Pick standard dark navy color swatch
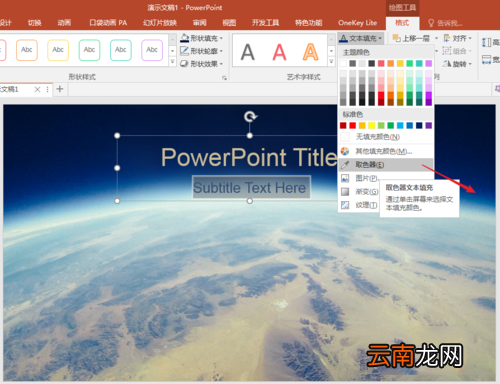Screen dimensions: 500x384 (x=419, y=125)
